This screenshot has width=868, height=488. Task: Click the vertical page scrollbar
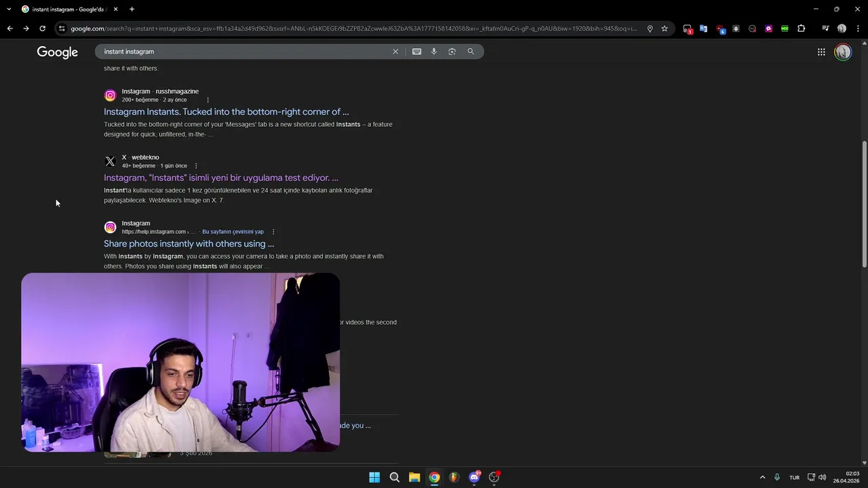click(864, 203)
